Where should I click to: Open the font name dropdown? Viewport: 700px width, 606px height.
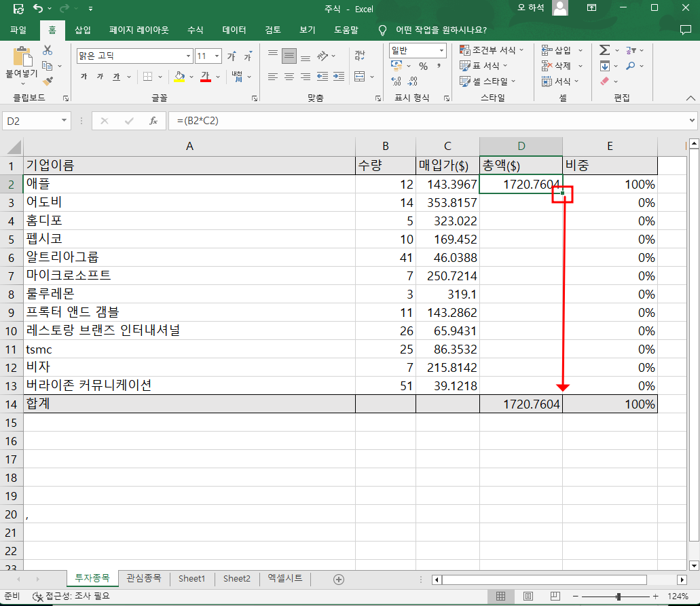click(188, 56)
